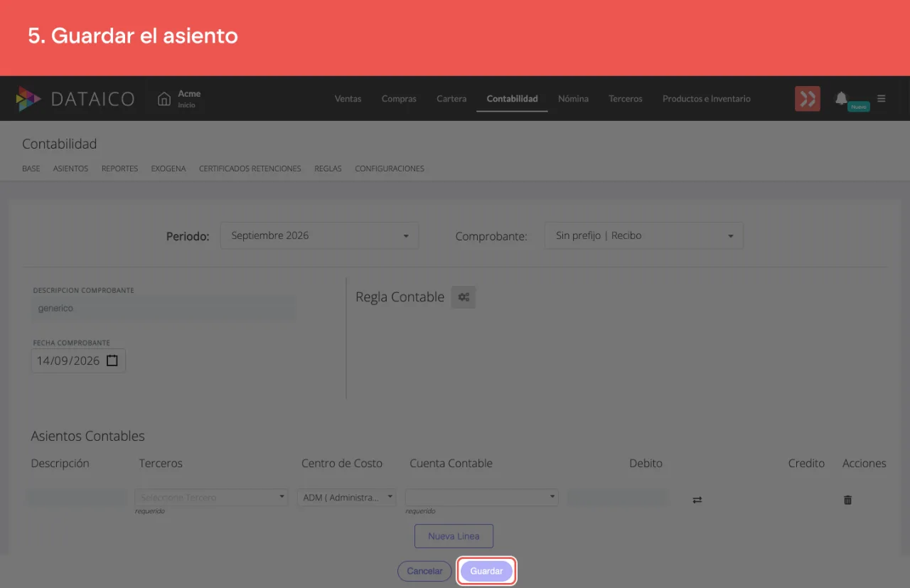Open the calendar picker for Fecha Comprobante

112,360
